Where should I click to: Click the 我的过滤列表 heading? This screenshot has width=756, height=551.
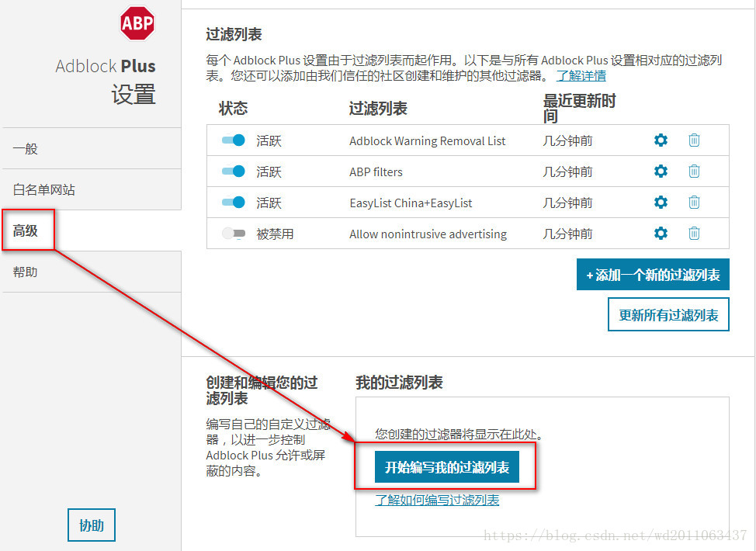[x=399, y=383]
